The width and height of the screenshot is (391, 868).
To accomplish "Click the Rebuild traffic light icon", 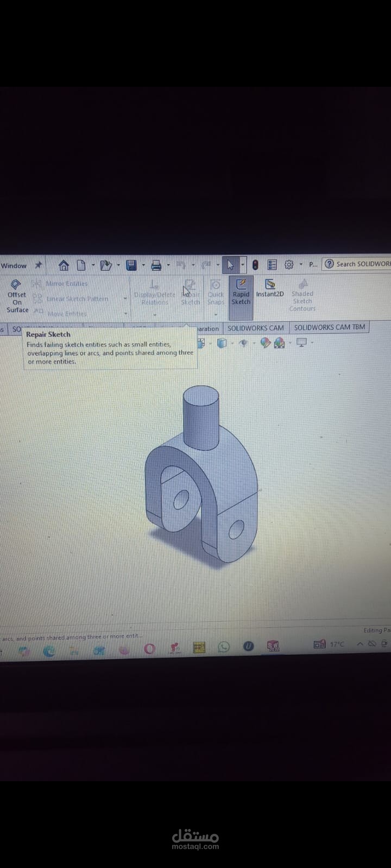I will click(255, 265).
